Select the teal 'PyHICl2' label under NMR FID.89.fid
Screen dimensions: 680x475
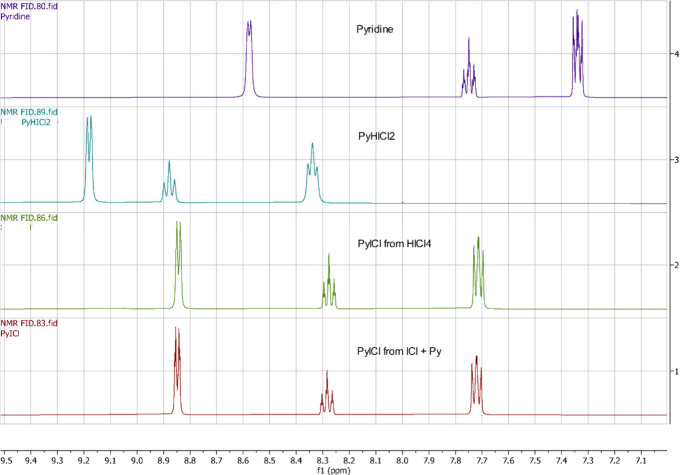click(x=36, y=122)
